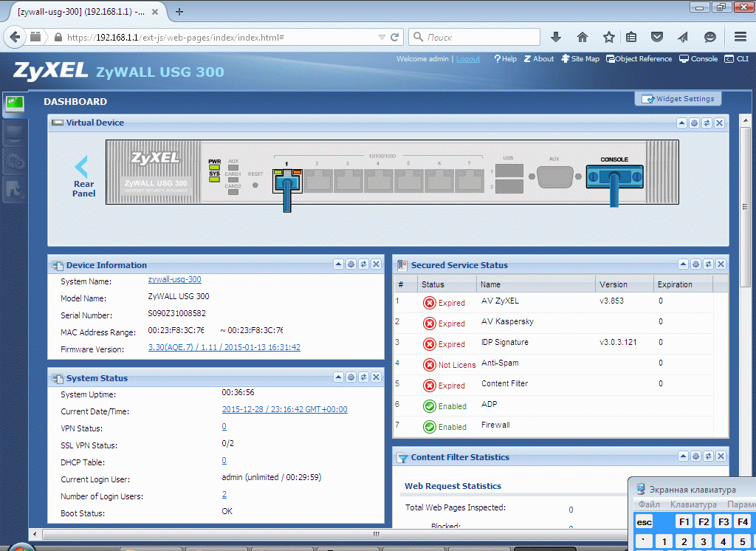
Task: Open the browser hamburger menu
Action: coord(740,37)
